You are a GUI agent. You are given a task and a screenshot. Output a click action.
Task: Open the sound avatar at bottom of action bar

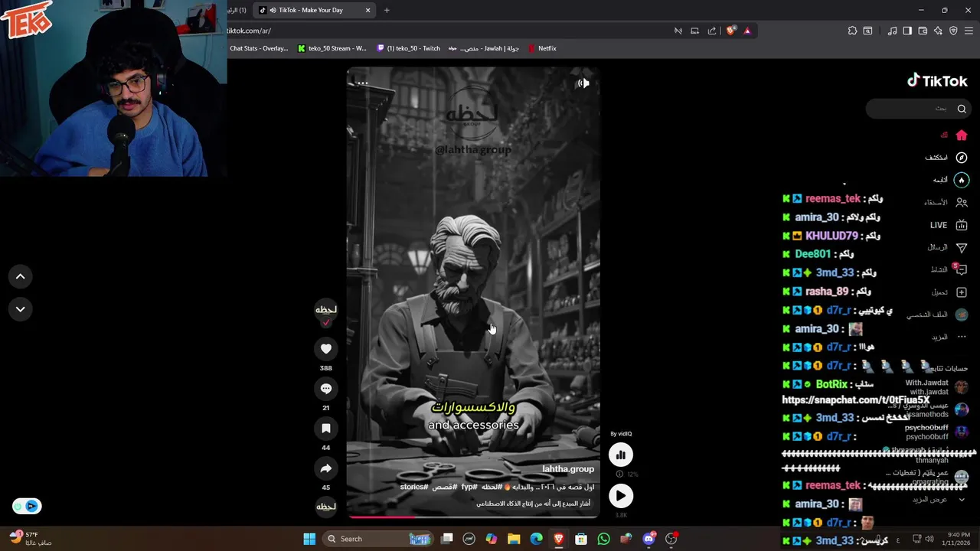coord(326,506)
